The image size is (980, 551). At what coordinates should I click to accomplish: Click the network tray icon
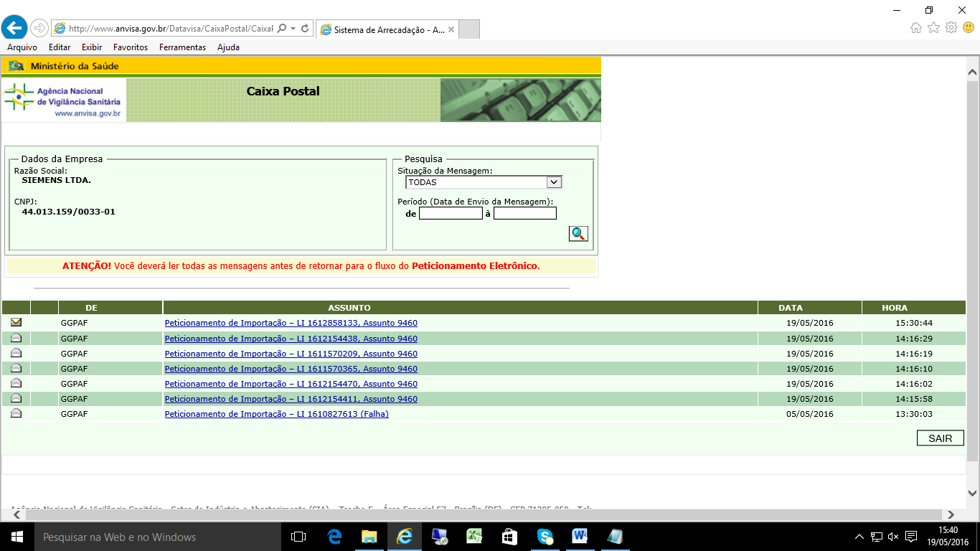coord(876,537)
